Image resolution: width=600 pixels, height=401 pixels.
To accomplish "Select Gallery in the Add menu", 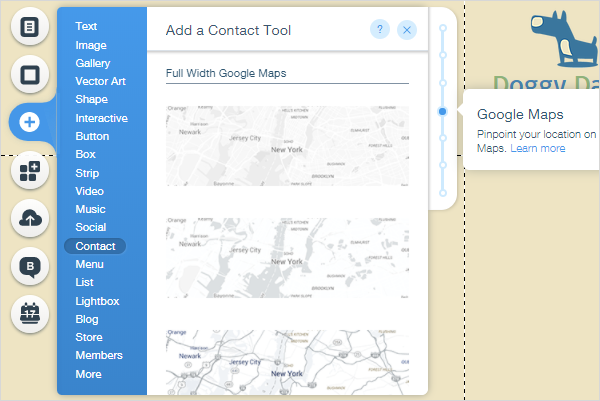I will click(x=93, y=63).
